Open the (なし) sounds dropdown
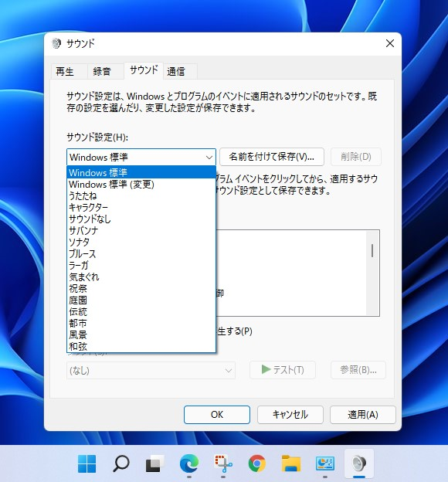This screenshot has width=448, height=482. pos(151,371)
